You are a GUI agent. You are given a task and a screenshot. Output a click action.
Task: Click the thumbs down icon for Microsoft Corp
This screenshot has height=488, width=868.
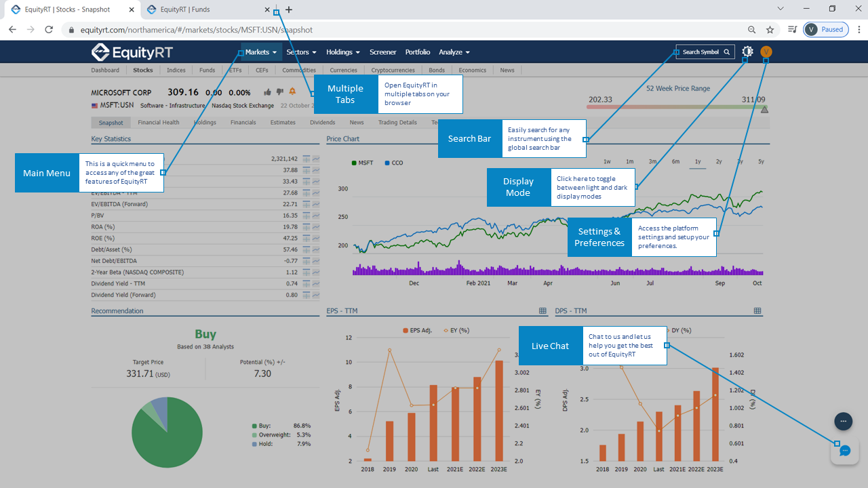[280, 91]
